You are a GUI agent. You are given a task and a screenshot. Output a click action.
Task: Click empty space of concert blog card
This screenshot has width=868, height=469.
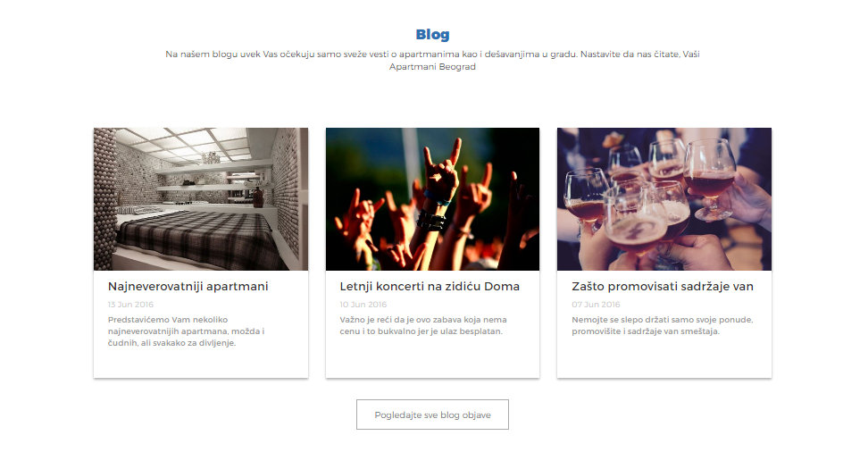(x=432, y=357)
